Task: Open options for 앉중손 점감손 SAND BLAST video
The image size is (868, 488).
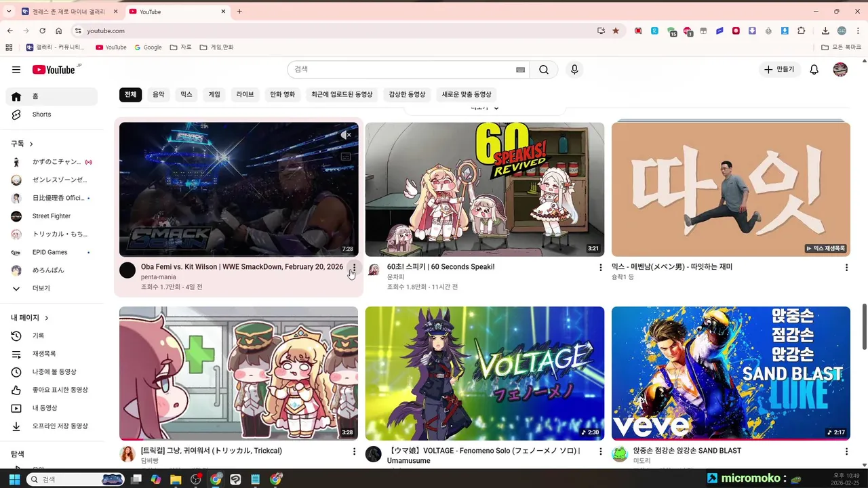Action: click(x=846, y=451)
